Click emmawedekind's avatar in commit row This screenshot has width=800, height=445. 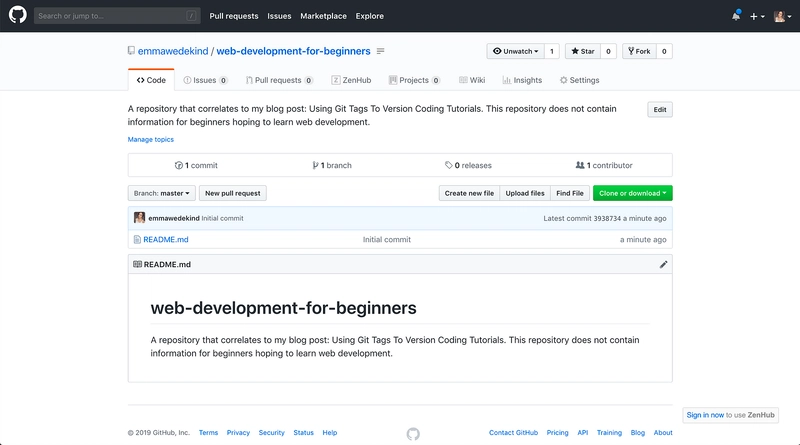[x=139, y=218]
